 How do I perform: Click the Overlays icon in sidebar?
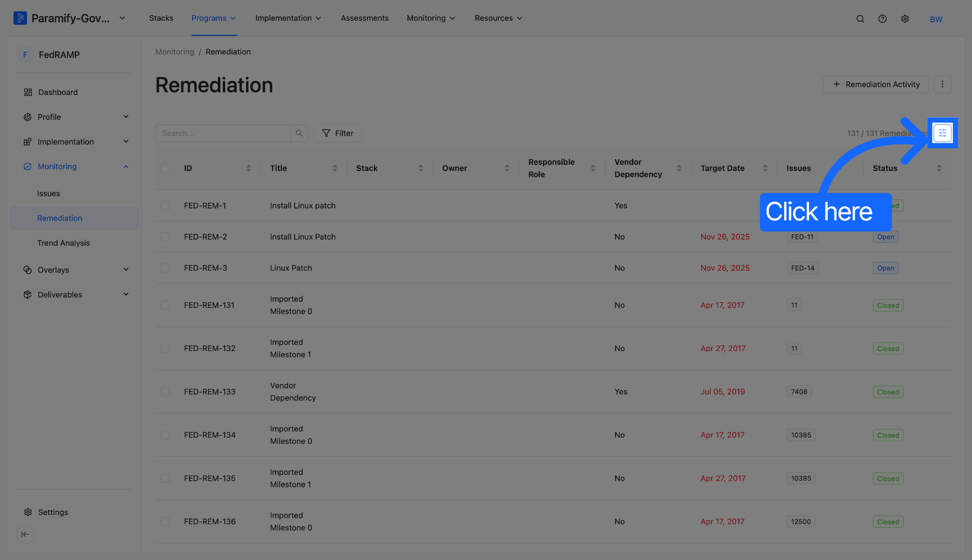click(x=28, y=270)
